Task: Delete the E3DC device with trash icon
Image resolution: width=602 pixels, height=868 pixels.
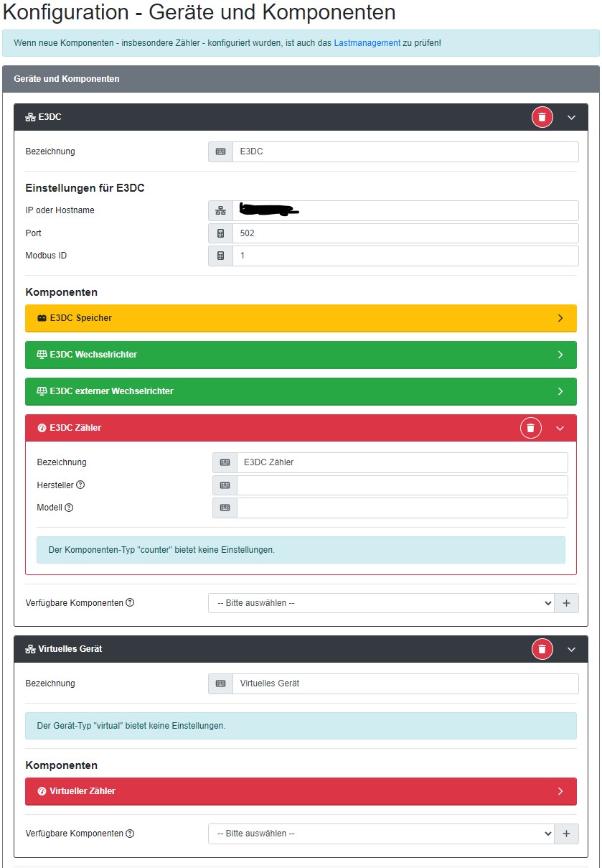Action: click(x=542, y=117)
